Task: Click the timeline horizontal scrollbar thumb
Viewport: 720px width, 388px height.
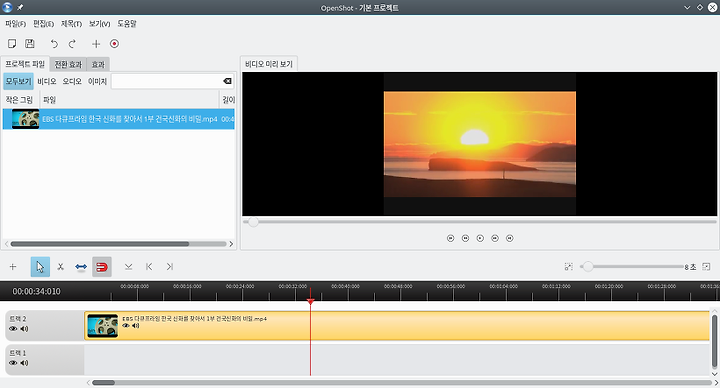Action: click(104, 382)
